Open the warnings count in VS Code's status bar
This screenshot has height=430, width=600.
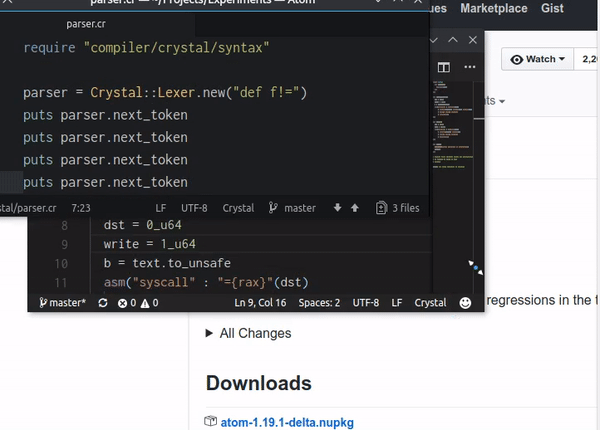coord(149,303)
